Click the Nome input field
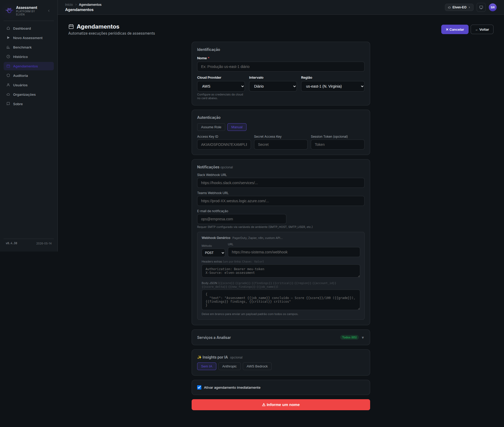 pos(281,67)
